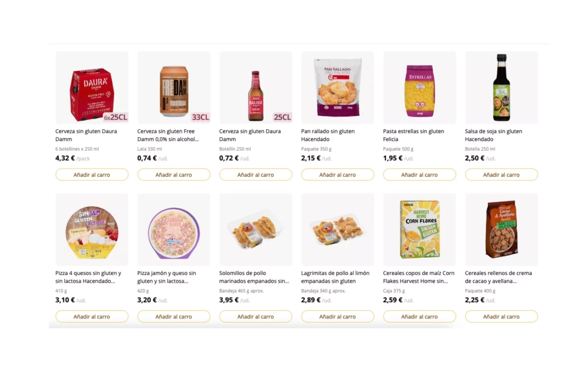Add Salsa de soja to cart
This screenshot has width=588, height=371.
pos(501,174)
